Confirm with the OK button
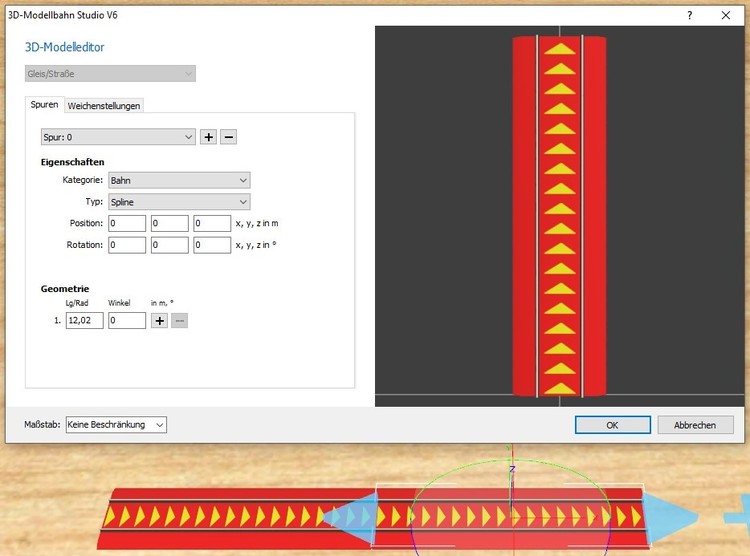The image size is (750, 556). point(612,425)
